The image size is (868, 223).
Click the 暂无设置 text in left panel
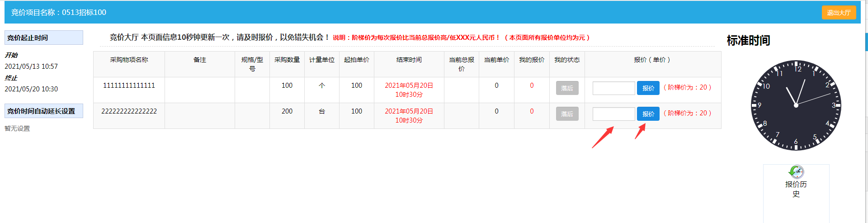pos(17,128)
